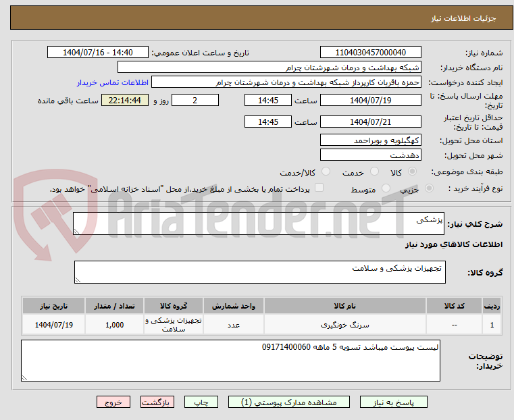
Task: Click the خروج exit button
Action: [113, 402]
